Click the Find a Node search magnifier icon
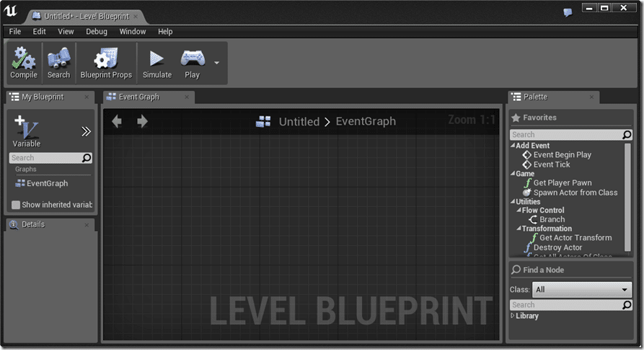 point(627,305)
